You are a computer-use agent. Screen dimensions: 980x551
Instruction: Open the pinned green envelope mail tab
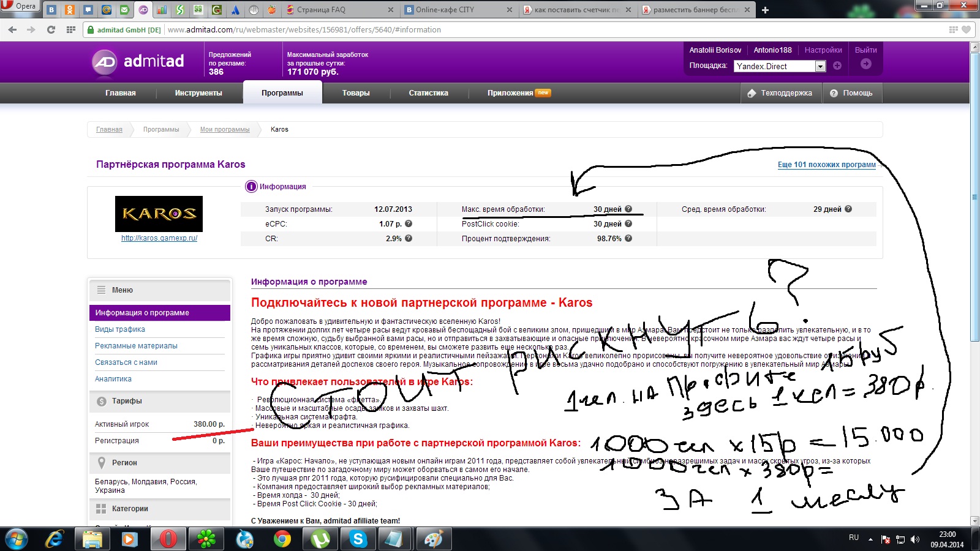click(x=125, y=10)
